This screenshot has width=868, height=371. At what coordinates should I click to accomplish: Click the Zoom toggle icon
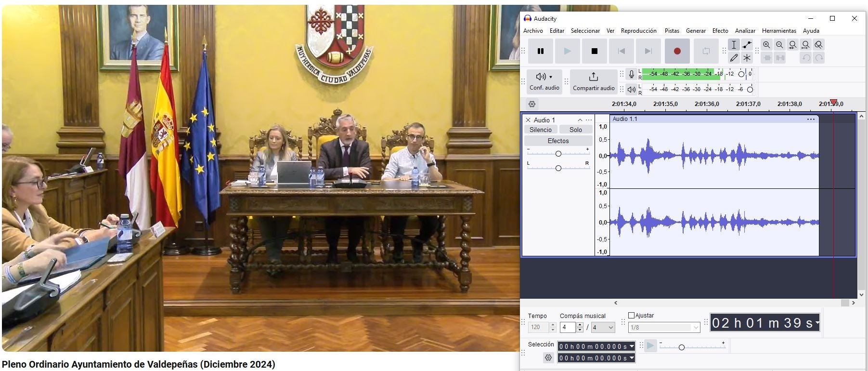[x=819, y=45]
